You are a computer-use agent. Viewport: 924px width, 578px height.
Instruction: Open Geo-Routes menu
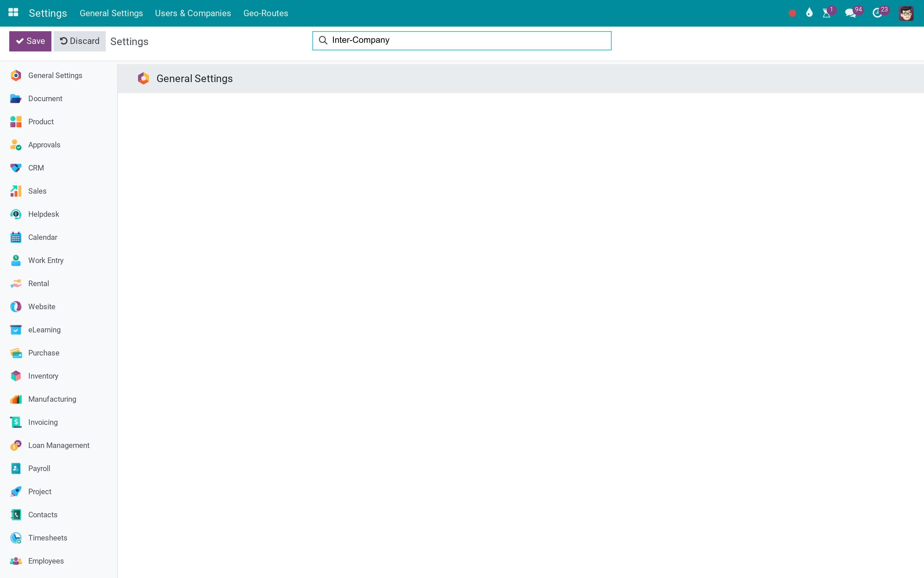pyautogui.click(x=266, y=13)
